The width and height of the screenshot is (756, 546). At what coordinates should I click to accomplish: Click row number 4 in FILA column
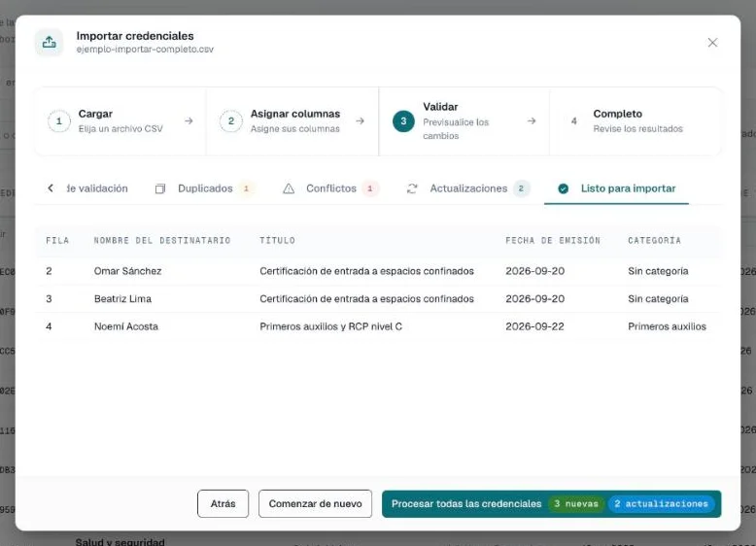point(49,326)
